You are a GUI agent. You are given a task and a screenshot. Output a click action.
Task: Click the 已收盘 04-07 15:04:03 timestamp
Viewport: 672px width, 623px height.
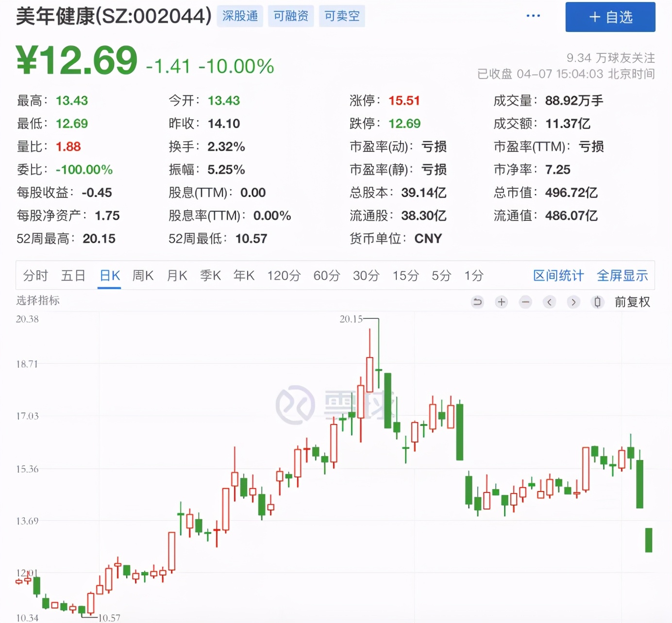(566, 74)
